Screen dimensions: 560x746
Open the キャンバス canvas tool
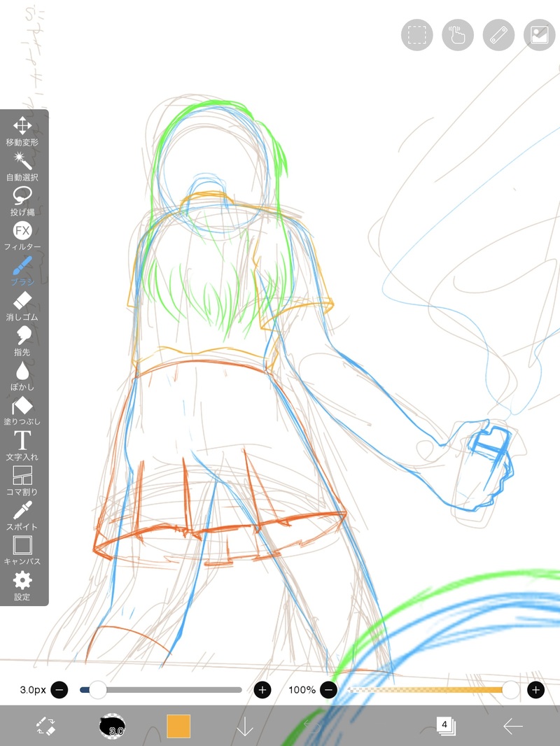click(x=22, y=551)
